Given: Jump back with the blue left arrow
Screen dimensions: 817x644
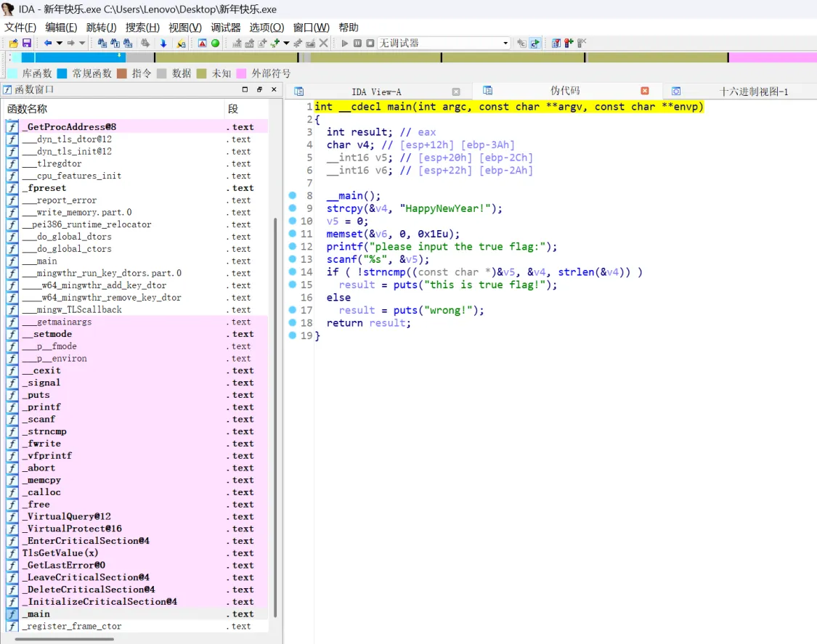Looking at the screenshot, I should [x=48, y=44].
